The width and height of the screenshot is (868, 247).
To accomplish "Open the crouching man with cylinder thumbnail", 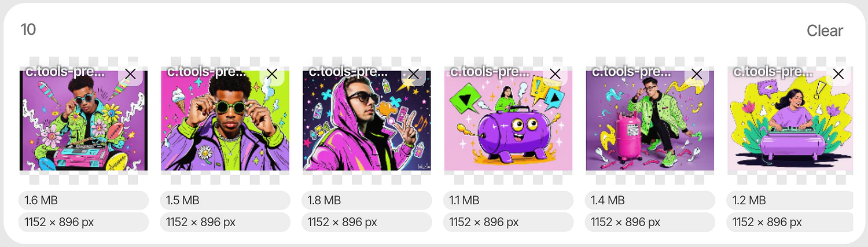I will pos(650,120).
